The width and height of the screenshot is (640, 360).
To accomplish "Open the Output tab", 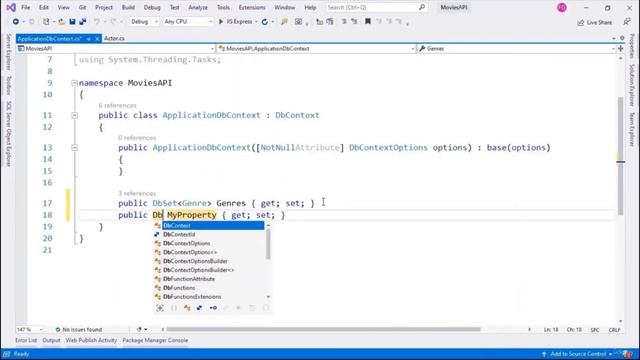I will pos(51,340).
